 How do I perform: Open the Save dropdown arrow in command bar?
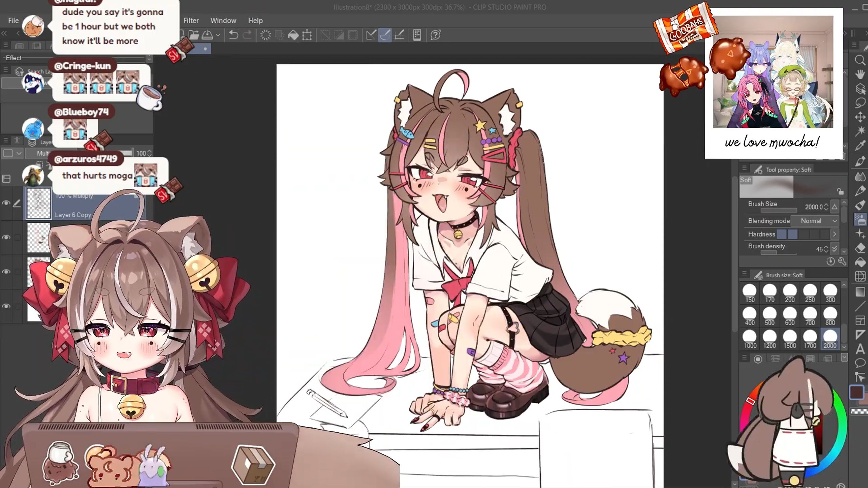[x=218, y=35]
